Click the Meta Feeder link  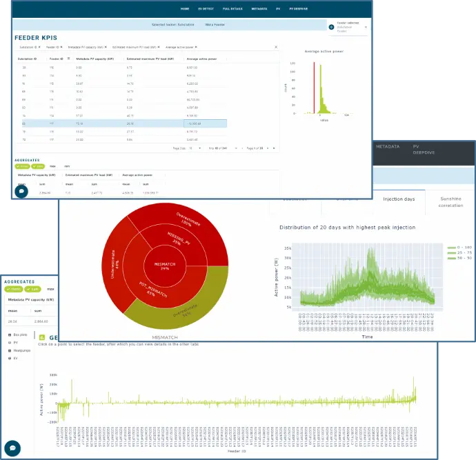coord(214,25)
